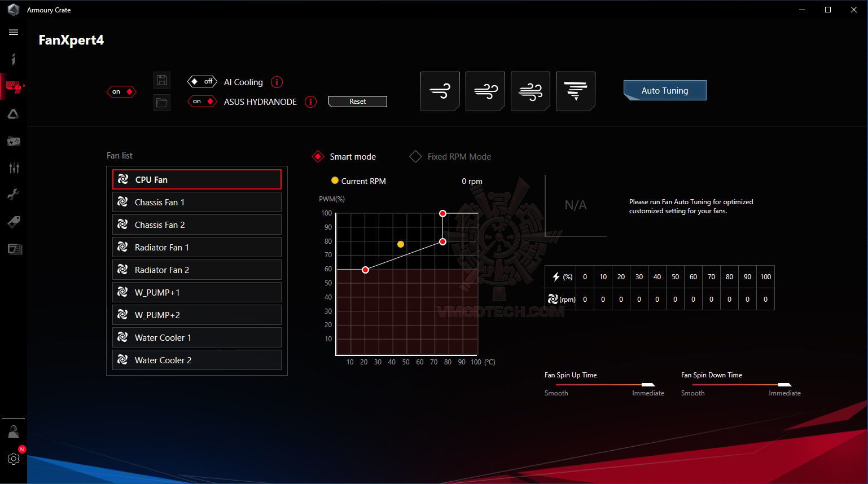The width and height of the screenshot is (868, 484).
Task: Choose W_PUMP+2 from the fan list
Action: coord(197,315)
